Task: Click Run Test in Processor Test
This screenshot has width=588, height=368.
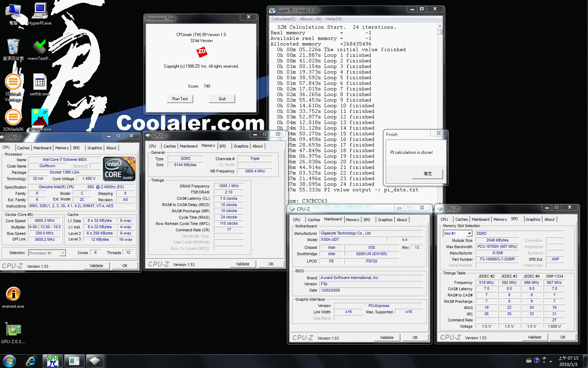Action: (x=180, y=99)
